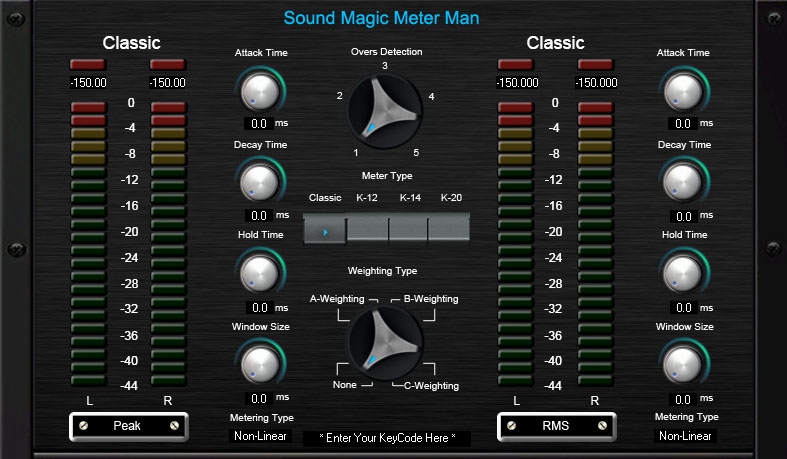This screenshot has height=459, width=787.
Task: Click the Overs Detection rotary selector
Action: tap(384, 111)
